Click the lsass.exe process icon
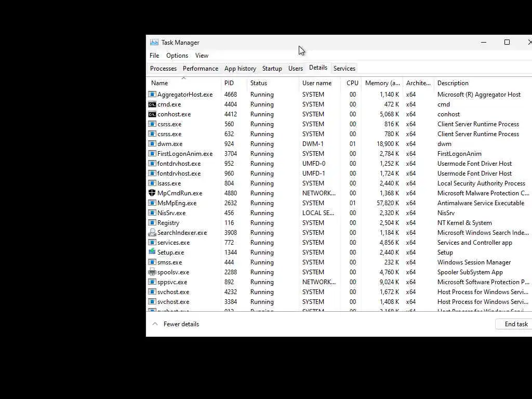The width and height of the screenshot is (532, 399). click(152, 183)
